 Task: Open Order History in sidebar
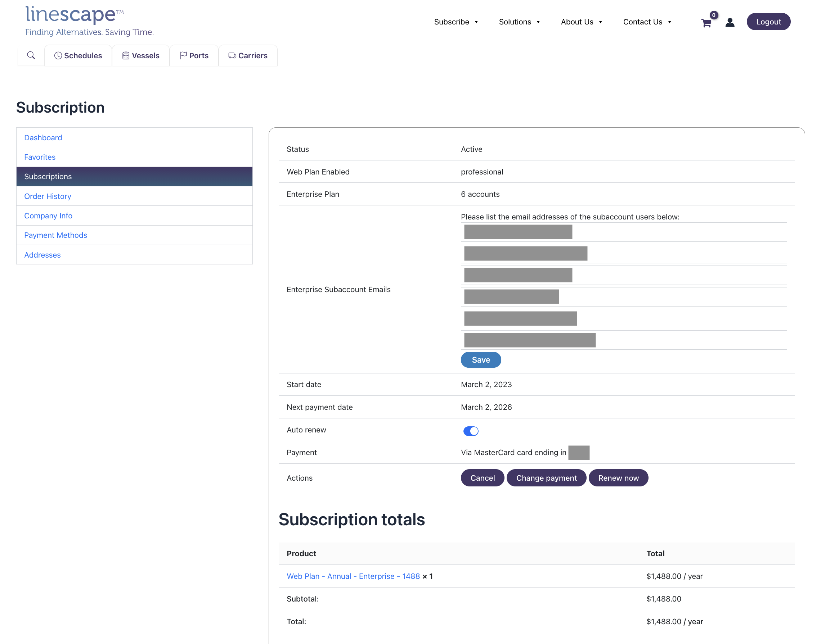[x=48, y=196]
